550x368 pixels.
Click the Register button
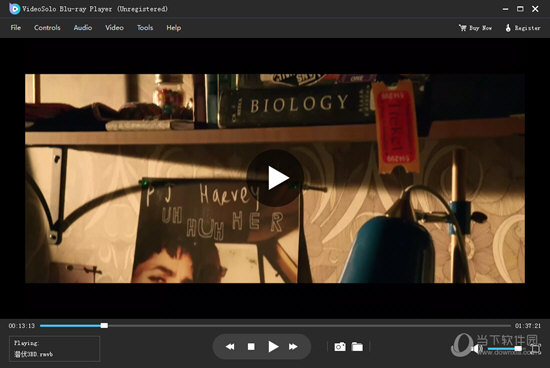tap(523, 28)
